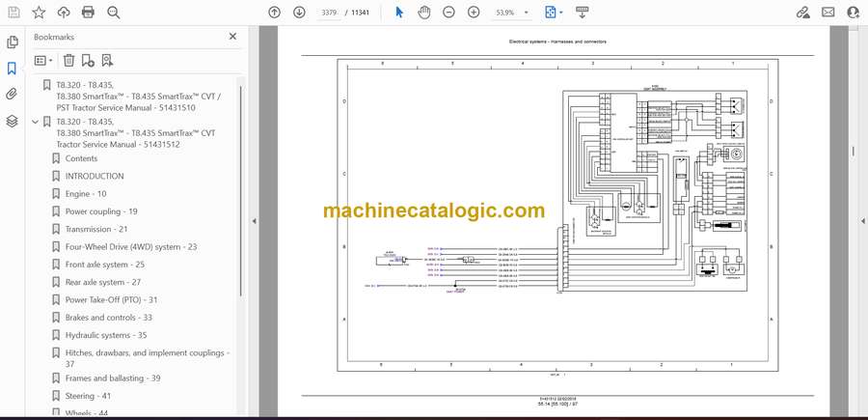Open the layers panel
This screenshot has width=868, height=420.
point(12,121)
